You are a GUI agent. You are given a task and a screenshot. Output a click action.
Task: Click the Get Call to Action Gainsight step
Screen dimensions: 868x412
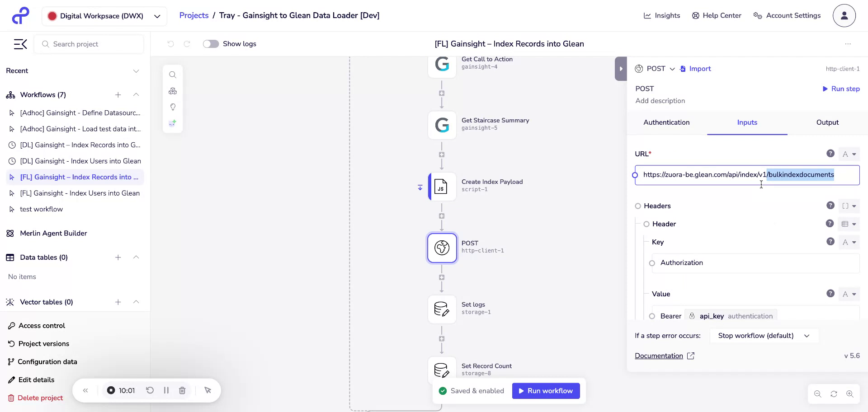click(x=442, y=64)
